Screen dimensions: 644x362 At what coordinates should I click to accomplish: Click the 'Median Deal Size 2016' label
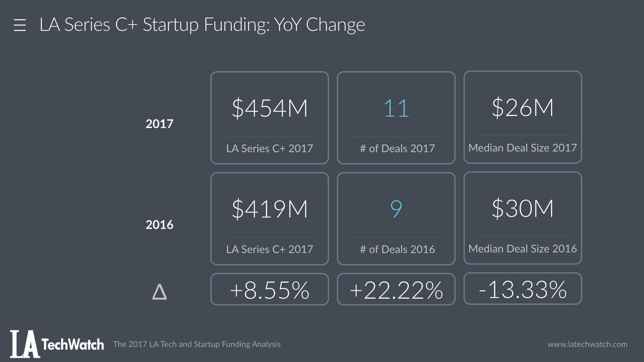523,249
